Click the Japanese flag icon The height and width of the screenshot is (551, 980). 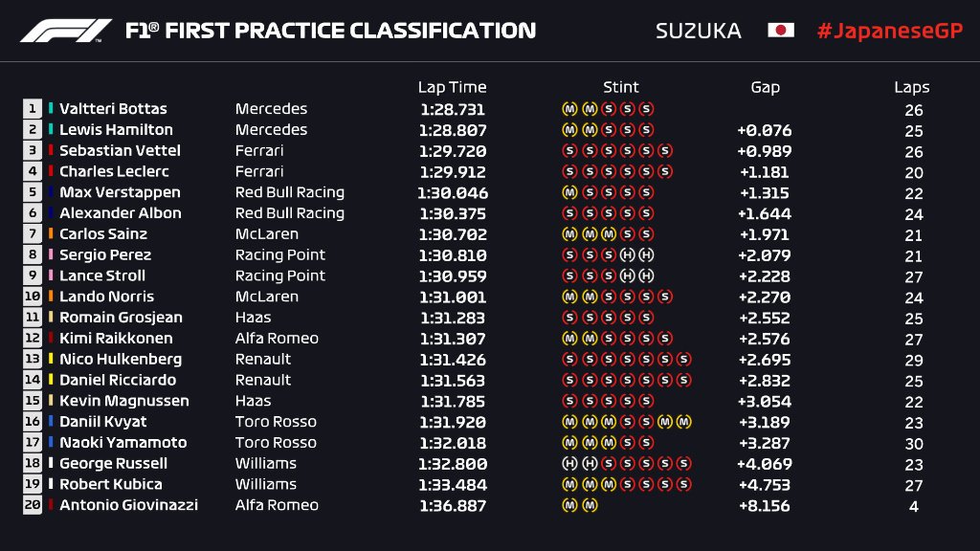point(781,31)
